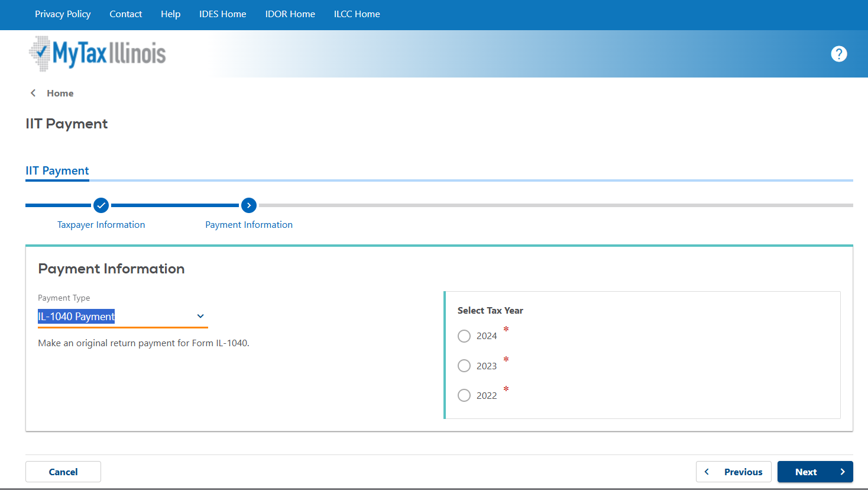
Task: Navigate to IDOR Home
Action: pyautogui.click(x=290, y=14)
